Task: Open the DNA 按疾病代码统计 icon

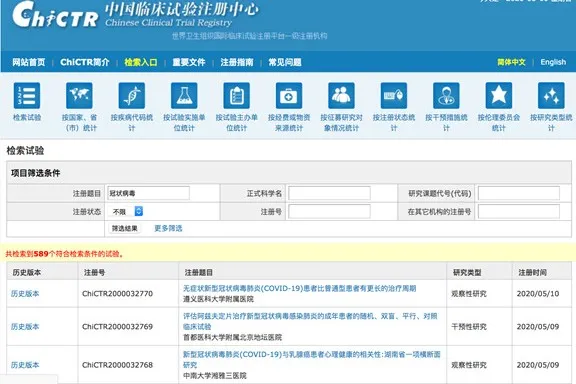Action: click(x=132, y=96)
